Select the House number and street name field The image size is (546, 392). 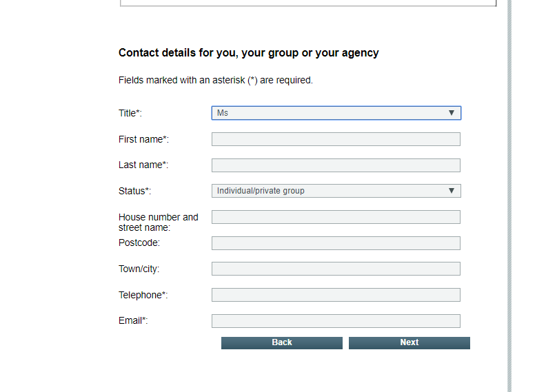point(336,217)
